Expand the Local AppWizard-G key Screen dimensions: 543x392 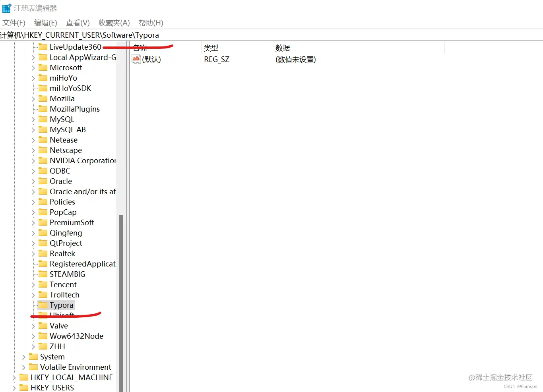[x=33, y=58]
